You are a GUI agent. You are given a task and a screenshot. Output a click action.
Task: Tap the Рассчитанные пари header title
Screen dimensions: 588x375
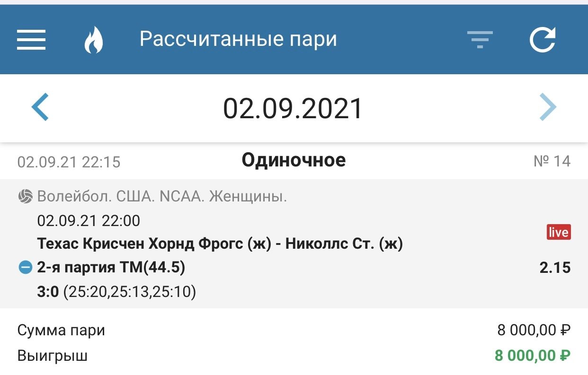[238, 39]
